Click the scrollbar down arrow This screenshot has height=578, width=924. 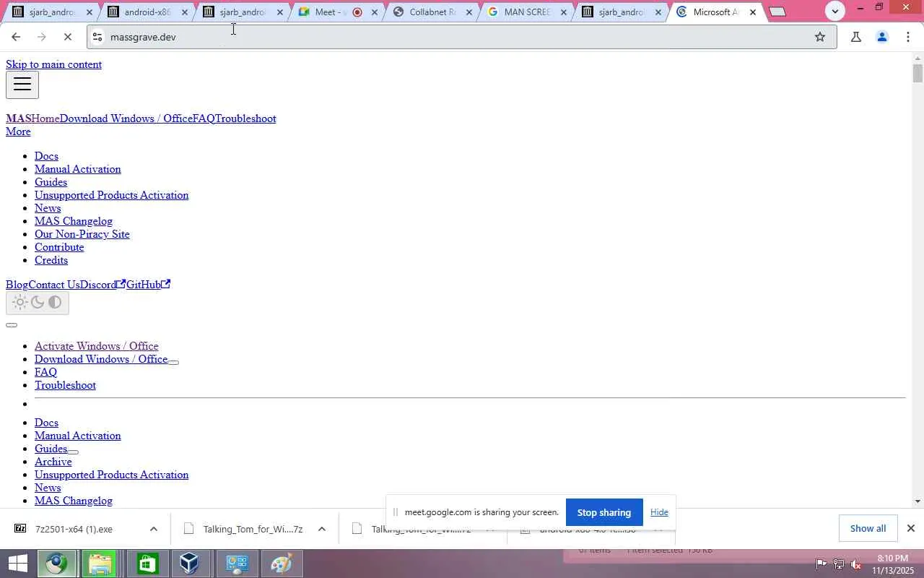pyautogui.click(x=918, y=501)
